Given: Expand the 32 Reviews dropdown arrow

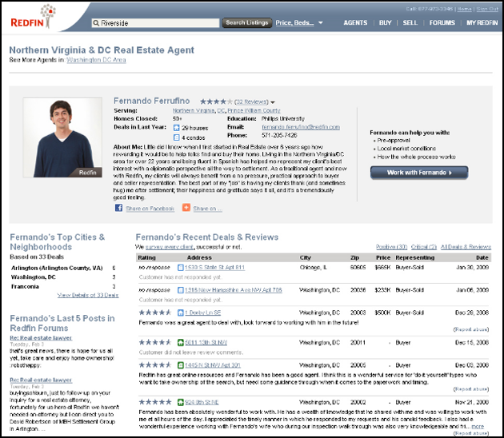Looking at the screenshot, I should point(273,102).
